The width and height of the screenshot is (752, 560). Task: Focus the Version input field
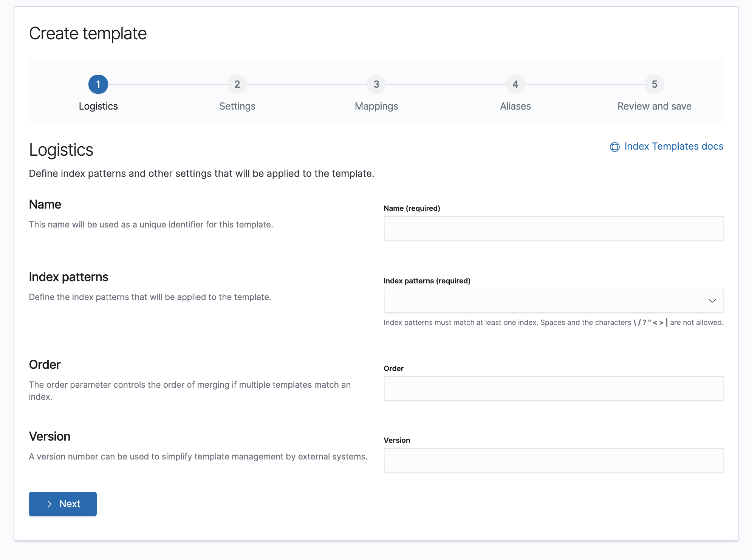pyautogui.click(x=554, y=460)
